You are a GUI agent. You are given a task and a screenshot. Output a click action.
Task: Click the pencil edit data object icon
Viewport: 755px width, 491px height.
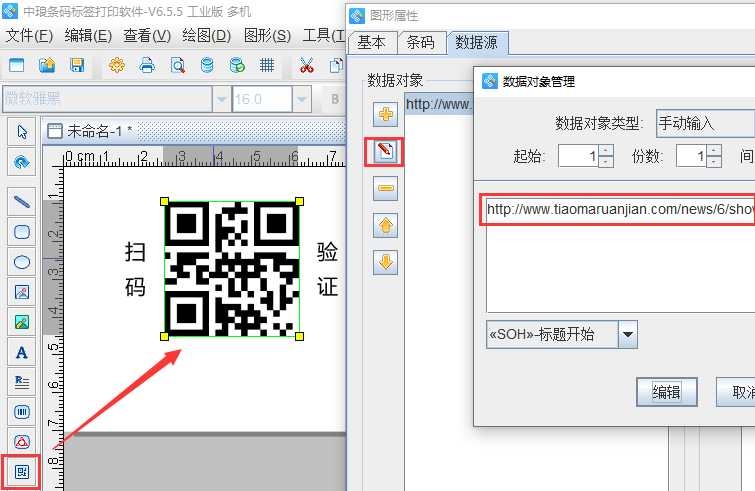tap(386, 152)
